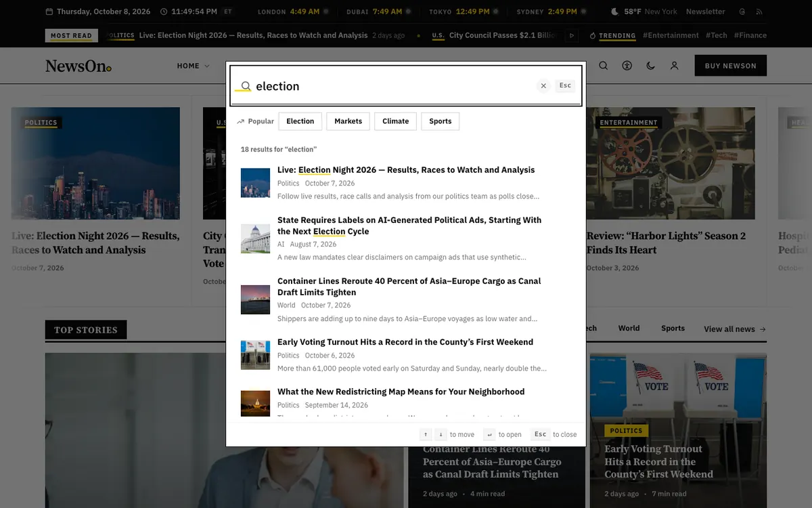Clear the search query with the X button

[x=543, y=86]
